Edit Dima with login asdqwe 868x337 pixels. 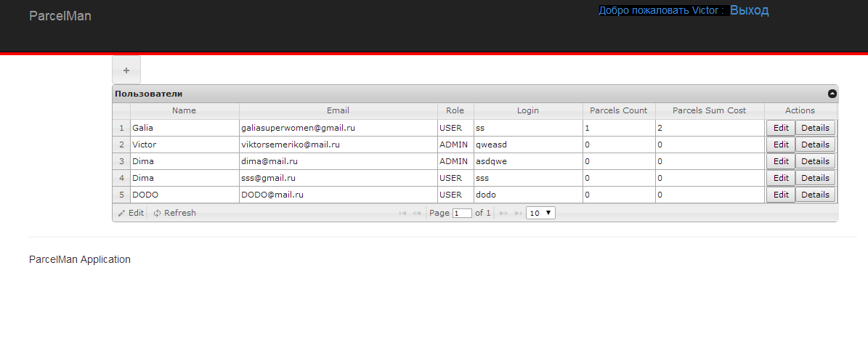(781, 161)
